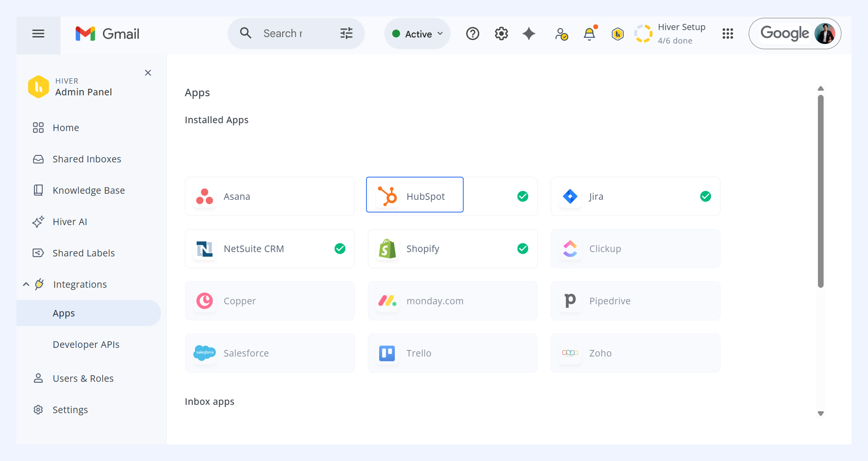868x461 pixels.
Task: Click the Pipedrive logo icon
Action: pos(570,301)
